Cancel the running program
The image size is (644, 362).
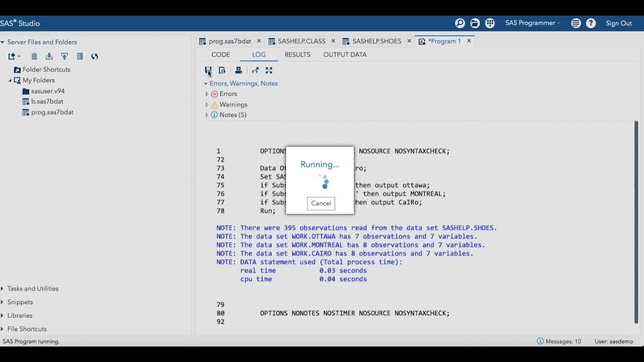[x=321, y=203]
